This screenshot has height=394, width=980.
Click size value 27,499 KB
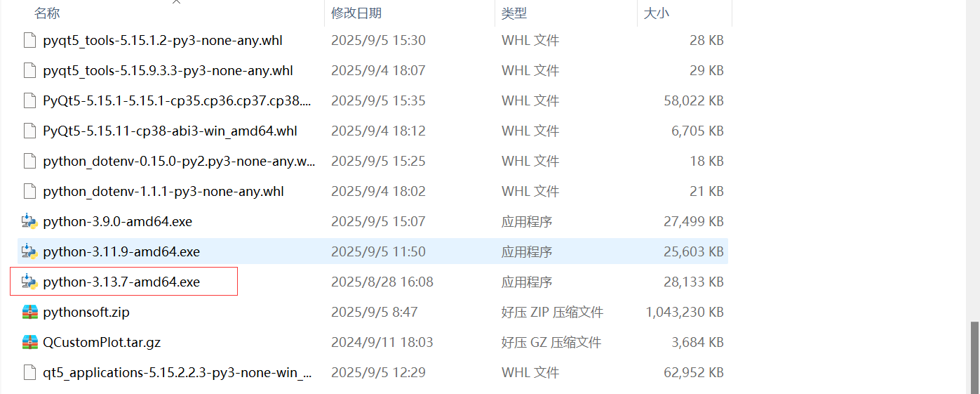[x=694, y=221]
